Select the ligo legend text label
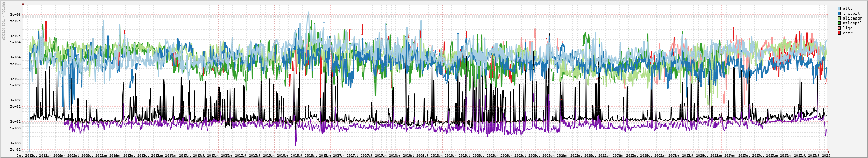This screenshot has height=158, width=868. (x=847, y=28)
